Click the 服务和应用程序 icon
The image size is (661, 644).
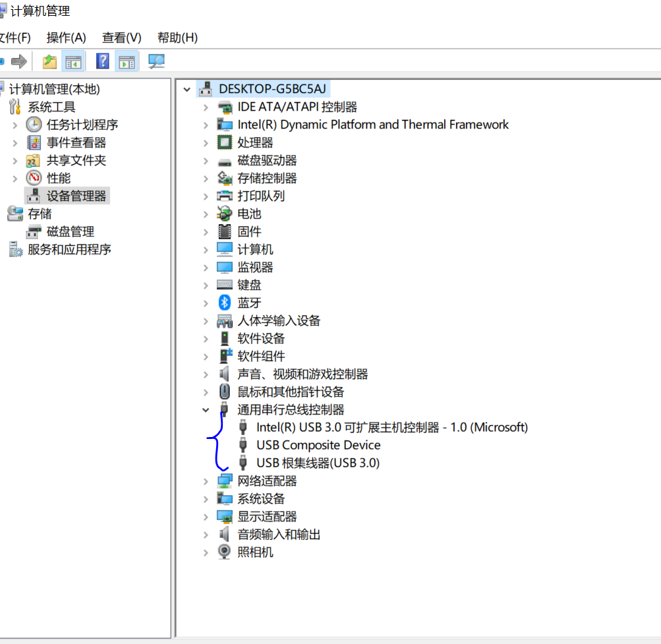pyautogui.click(x=16, y=249)
